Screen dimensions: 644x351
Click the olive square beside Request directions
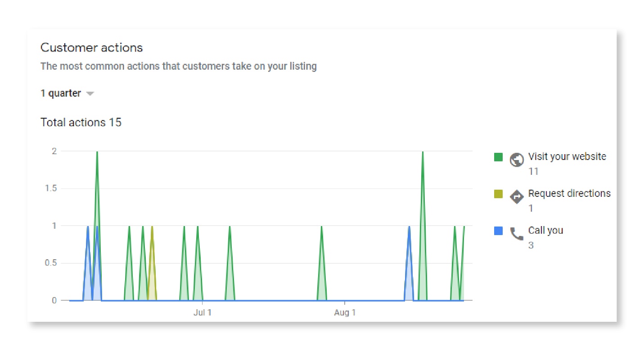click(497, 194)
